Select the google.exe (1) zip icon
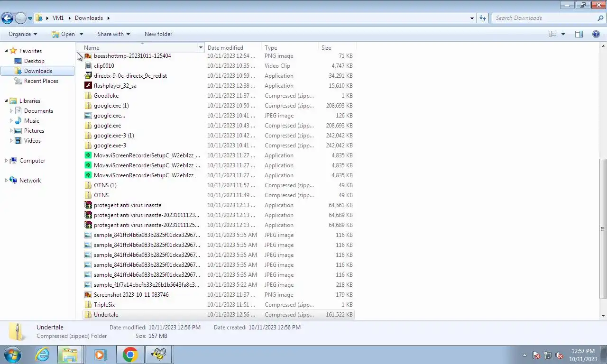 click(x=88, y=106)
